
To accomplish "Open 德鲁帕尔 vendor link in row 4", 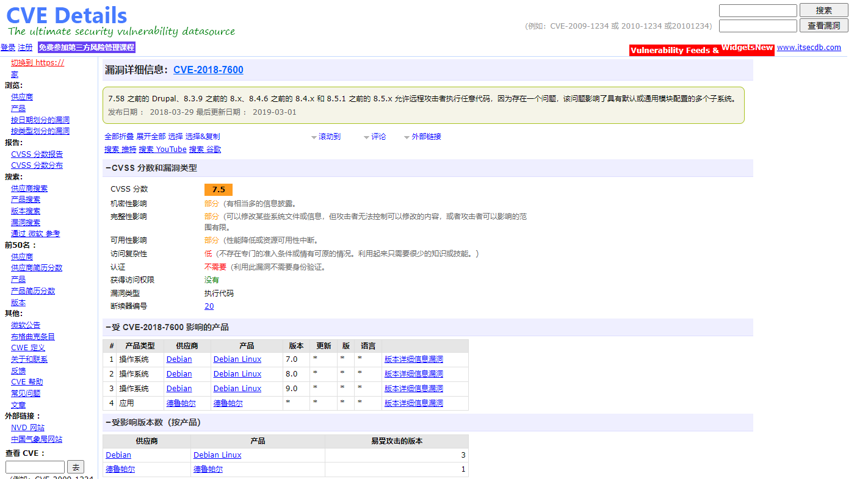I will tap(181, 403).
